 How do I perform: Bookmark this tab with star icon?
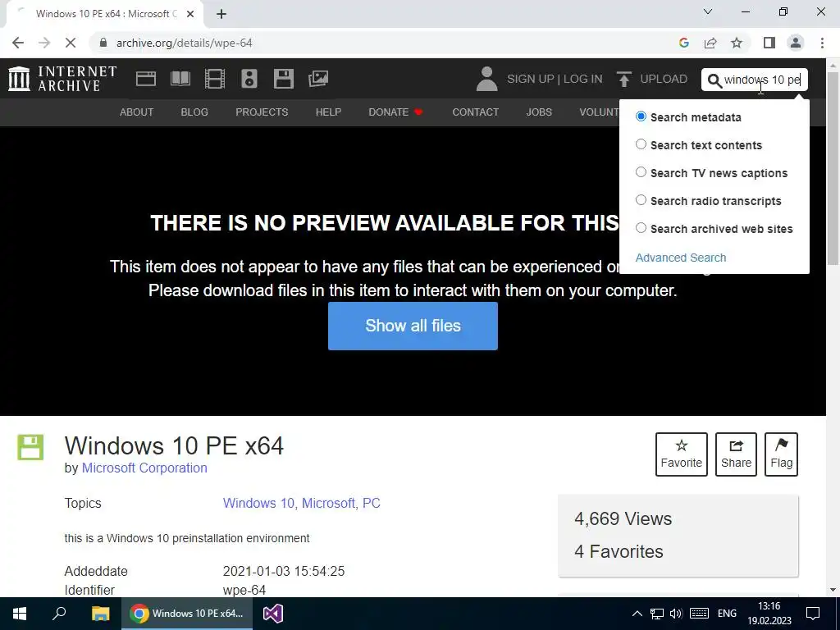click(x=737, y=43)
